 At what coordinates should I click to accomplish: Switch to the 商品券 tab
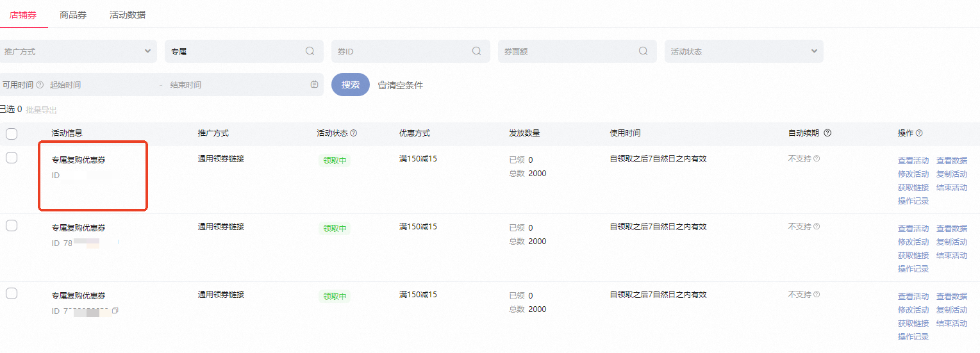73,15
